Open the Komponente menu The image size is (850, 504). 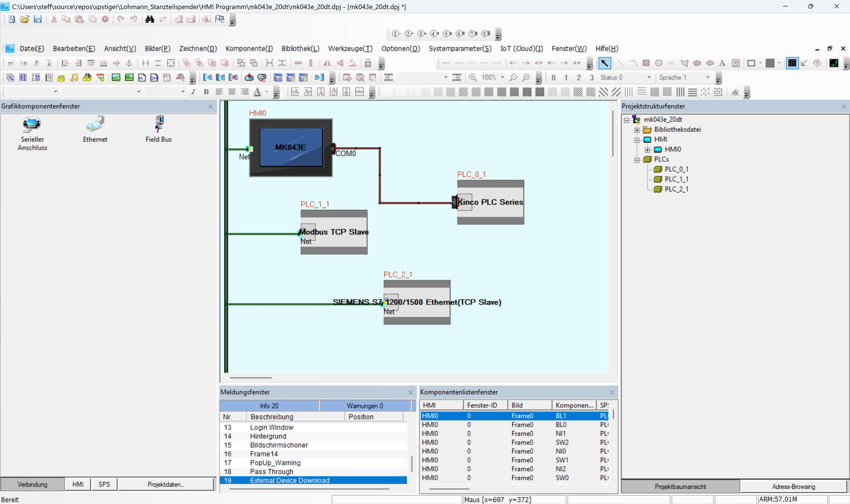click(x=249, y=48)
